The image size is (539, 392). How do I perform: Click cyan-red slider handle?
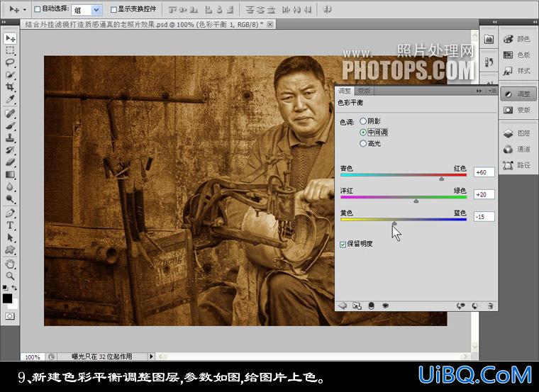[x=441, y=179]
